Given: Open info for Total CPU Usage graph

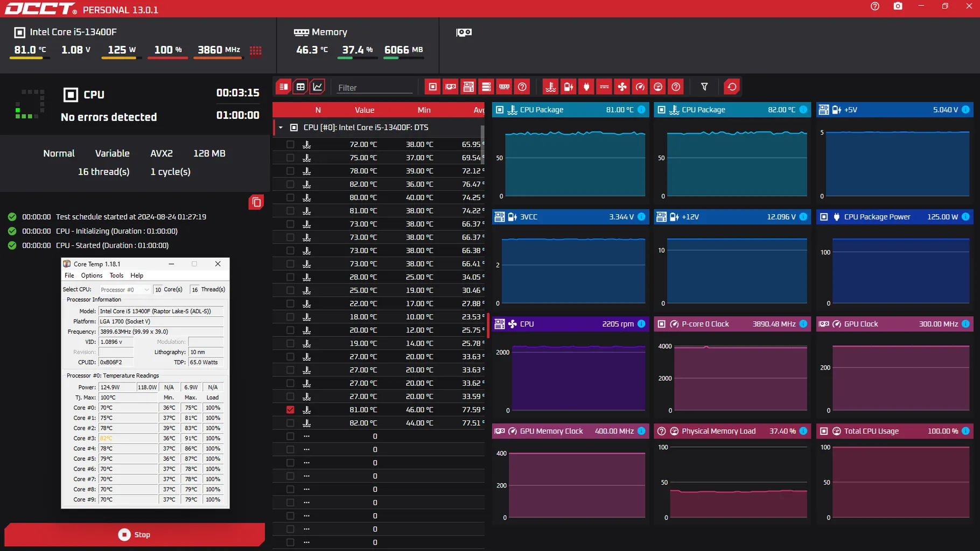Looking at the screenshot, I should pos(965,430).
